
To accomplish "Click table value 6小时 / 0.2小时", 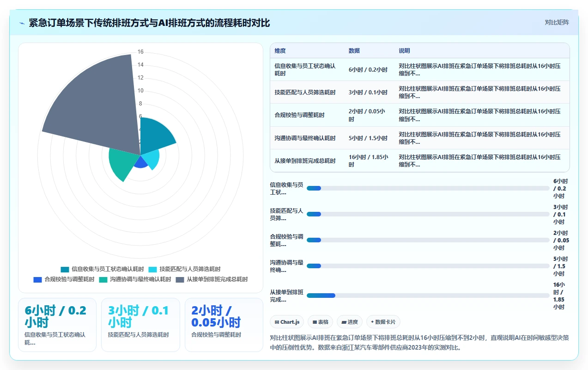I will 368,70.
